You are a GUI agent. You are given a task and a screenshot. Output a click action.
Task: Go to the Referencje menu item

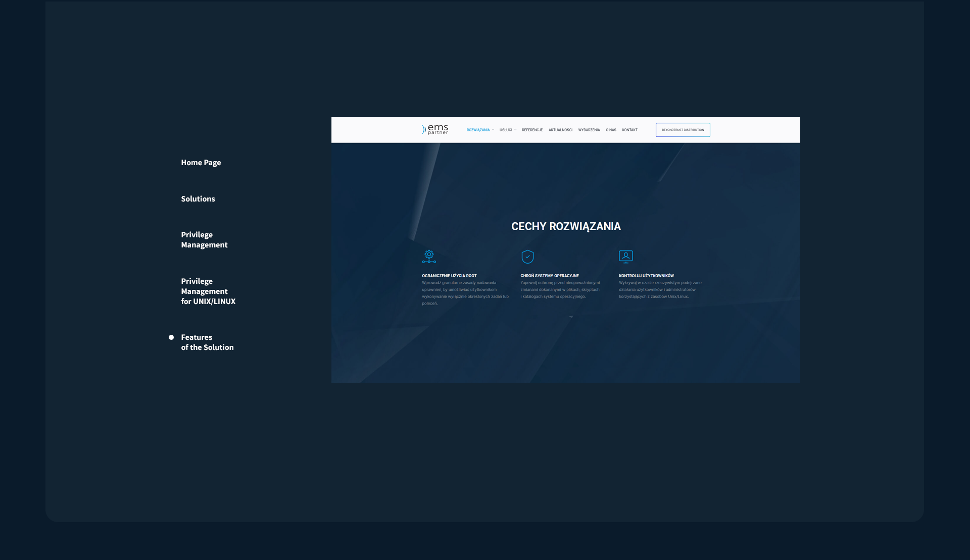532,130
